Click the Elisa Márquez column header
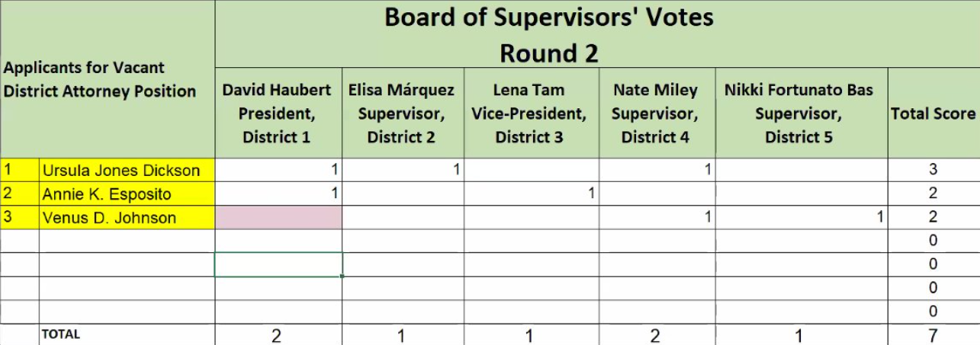This screenshot has height=345, width=980. (x=402, y=113)
